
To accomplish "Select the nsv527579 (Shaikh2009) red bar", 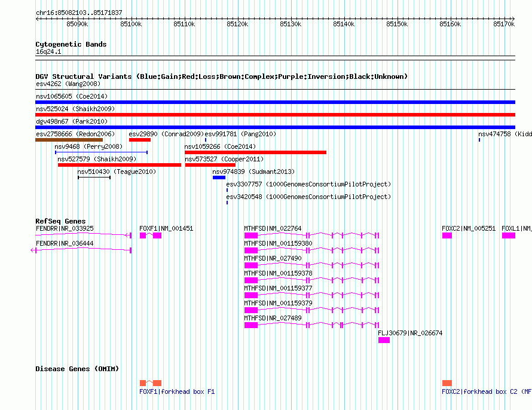I will point(120,165).
